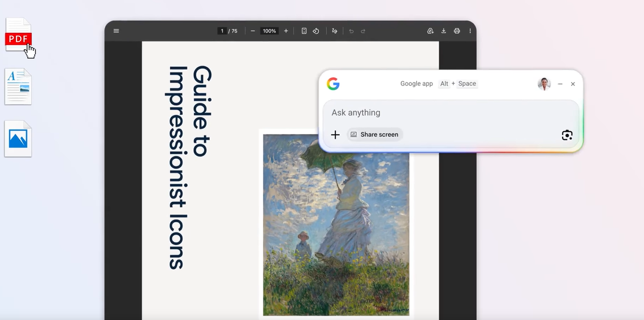Image resolution: width=644 pixels, height=320 pixels.
Task: Download the PDF document
Action: click(x=444, y=31)
